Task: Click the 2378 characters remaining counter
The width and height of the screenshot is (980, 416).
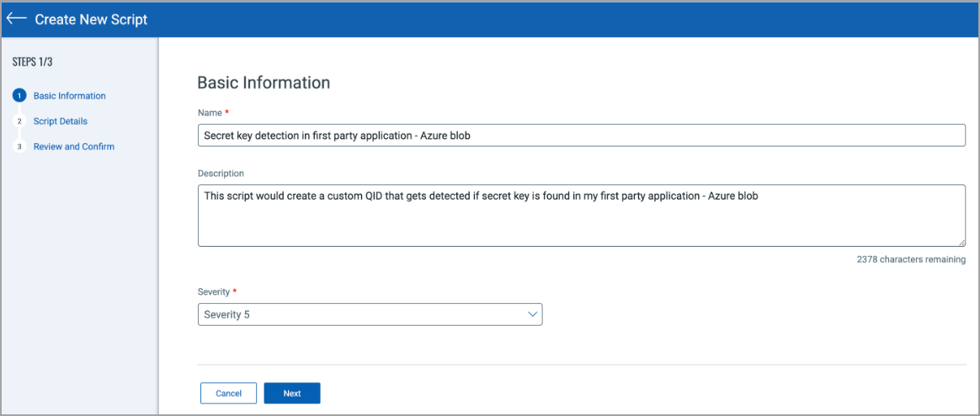Action: 911,259
